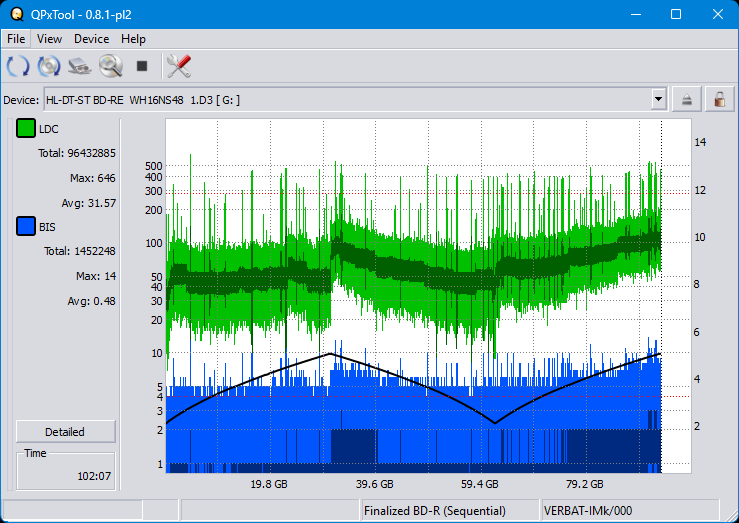Stop the running test with the stop icon
Image resolution: width=739 pixels, height=523 pixels.
(x=142, y=67)
